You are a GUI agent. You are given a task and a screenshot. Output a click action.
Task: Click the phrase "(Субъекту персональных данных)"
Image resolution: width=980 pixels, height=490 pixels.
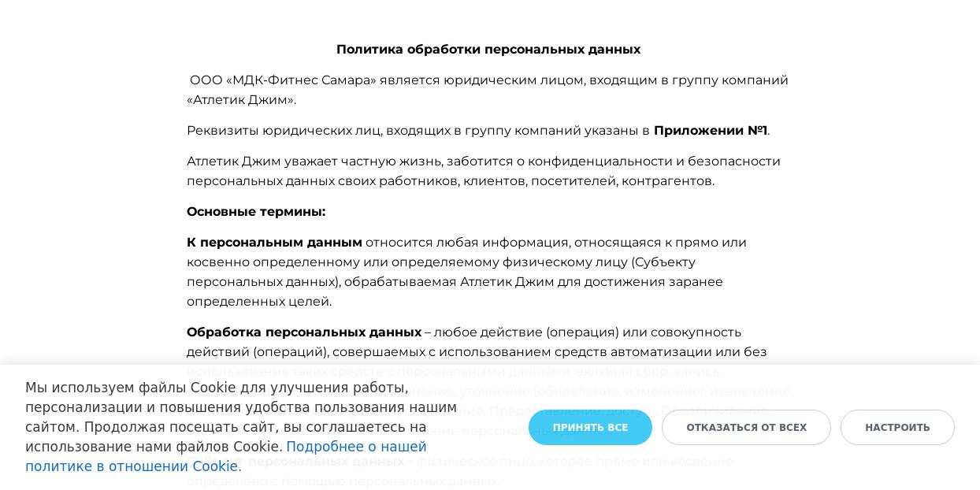point(663,262)
